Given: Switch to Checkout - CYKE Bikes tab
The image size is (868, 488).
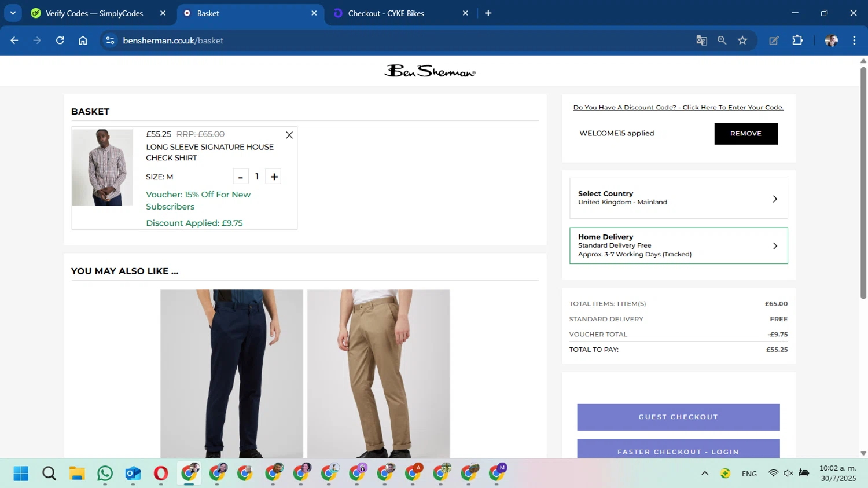Looking at the screenshot, I should pyautogui.click(x=386, y=13).
